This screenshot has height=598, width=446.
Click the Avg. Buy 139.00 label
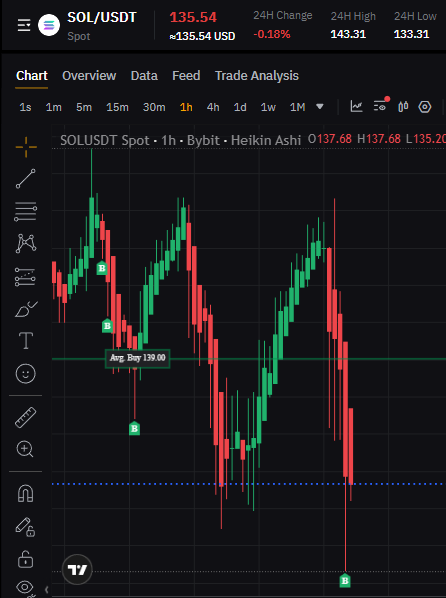[x=137, y=358]
